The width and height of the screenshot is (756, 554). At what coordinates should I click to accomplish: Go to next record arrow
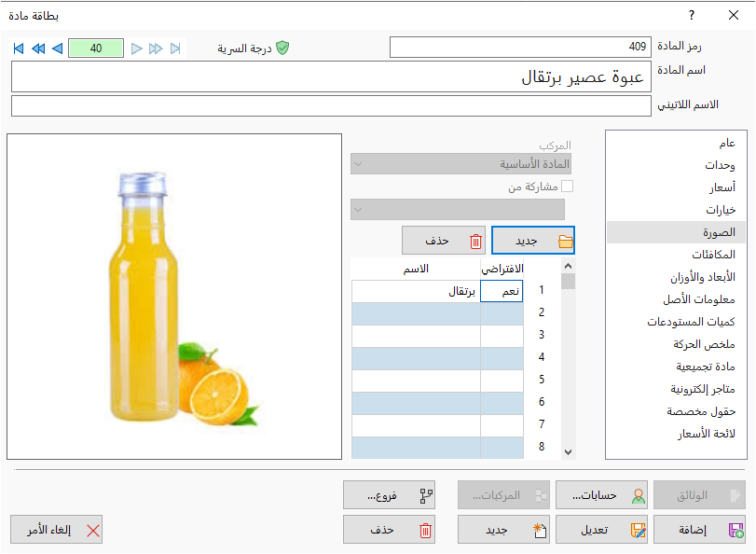point(137,48)
